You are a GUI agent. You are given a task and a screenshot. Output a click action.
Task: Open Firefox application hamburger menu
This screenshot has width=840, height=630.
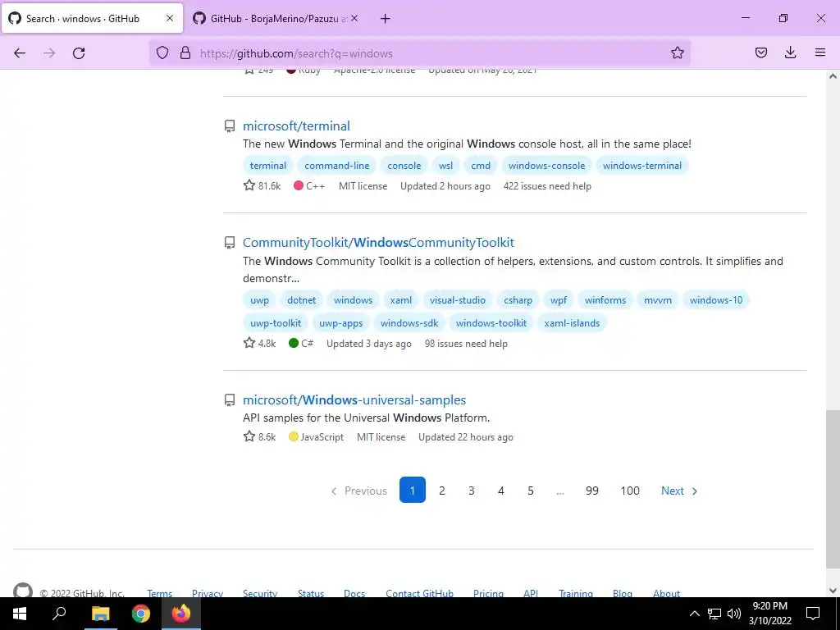pos(819,53)
